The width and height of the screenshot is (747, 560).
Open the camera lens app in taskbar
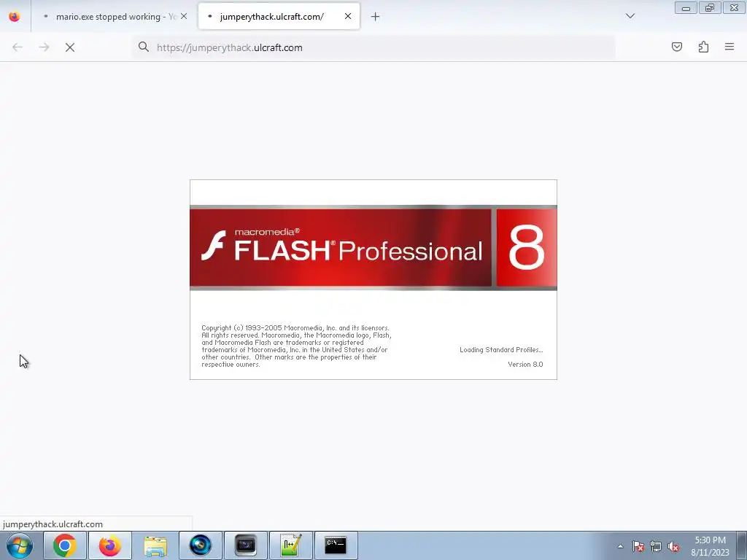[201, 545]
